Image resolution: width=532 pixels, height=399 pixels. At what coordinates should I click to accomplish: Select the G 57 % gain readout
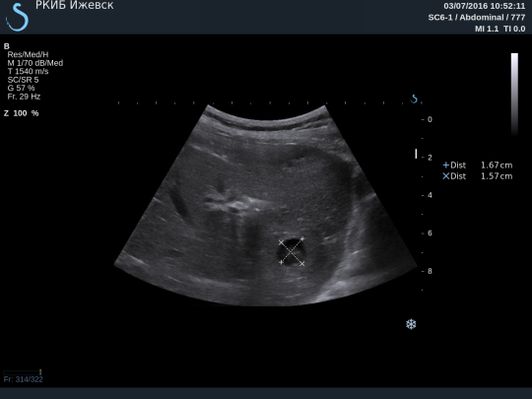(21, 88)
